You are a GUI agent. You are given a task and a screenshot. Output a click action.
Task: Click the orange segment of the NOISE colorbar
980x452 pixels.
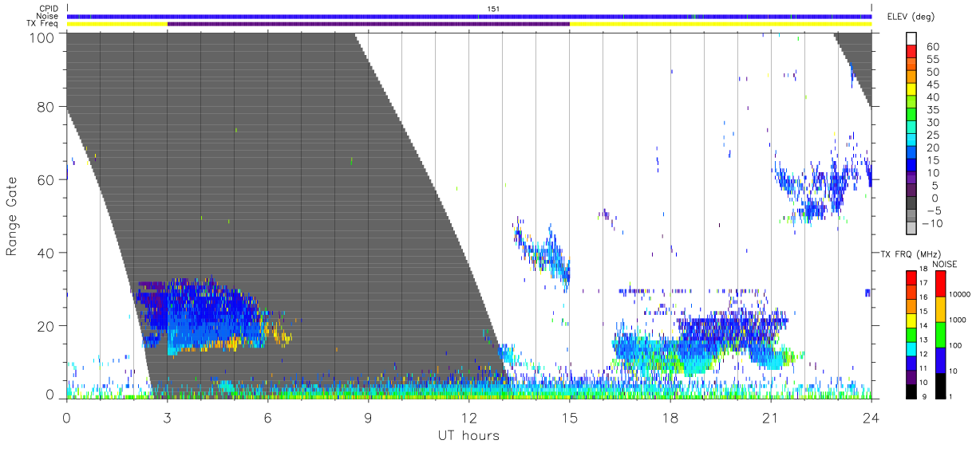tap(942, 309)
